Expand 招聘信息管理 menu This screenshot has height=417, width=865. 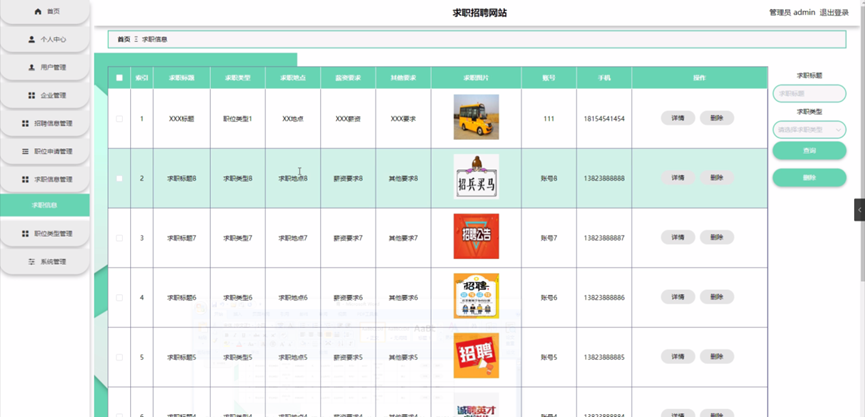(45, 124)
